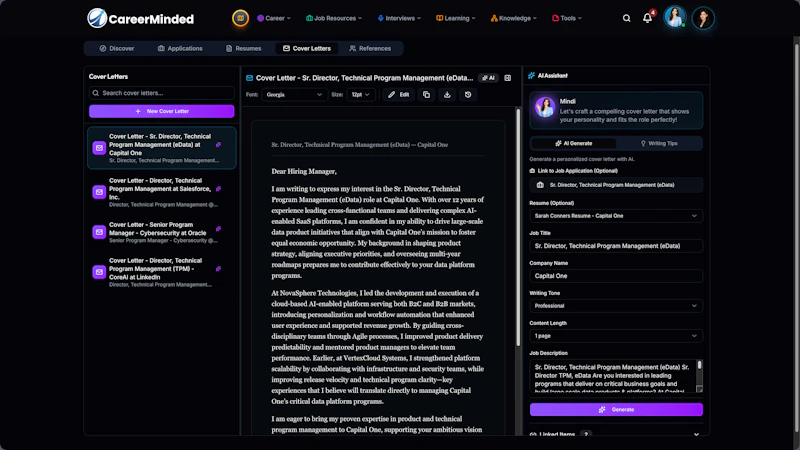The width and height of the screenshot is (800, 450).
Task: Open the Career menu
Action: click(274, 18)
